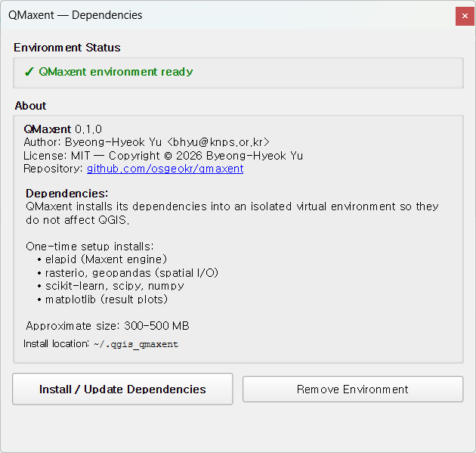Click the install location '~/.qgis_qmaxent' path
Viewport: 476px width, 453px height.
[136, 344]
